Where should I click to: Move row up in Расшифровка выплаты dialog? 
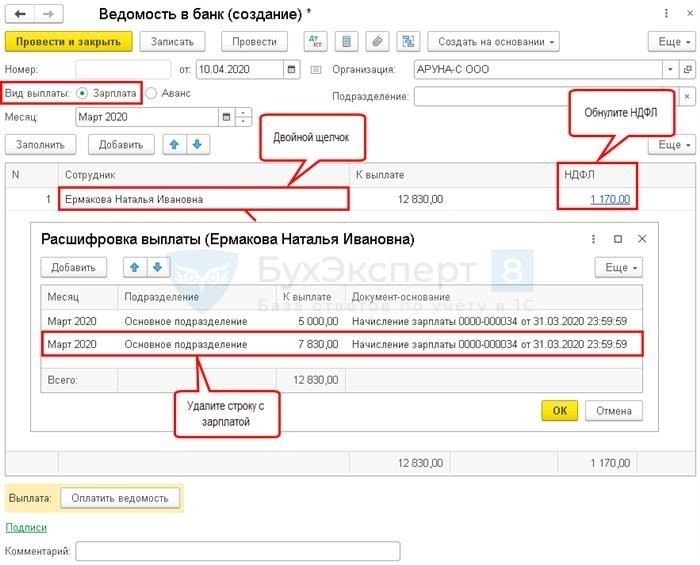[x=135, y=267]
